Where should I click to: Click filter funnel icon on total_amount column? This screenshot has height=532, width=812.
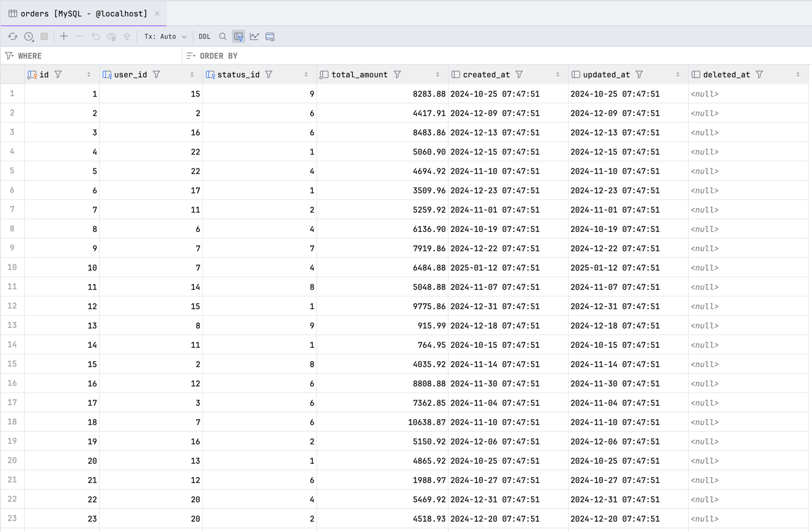397,75
